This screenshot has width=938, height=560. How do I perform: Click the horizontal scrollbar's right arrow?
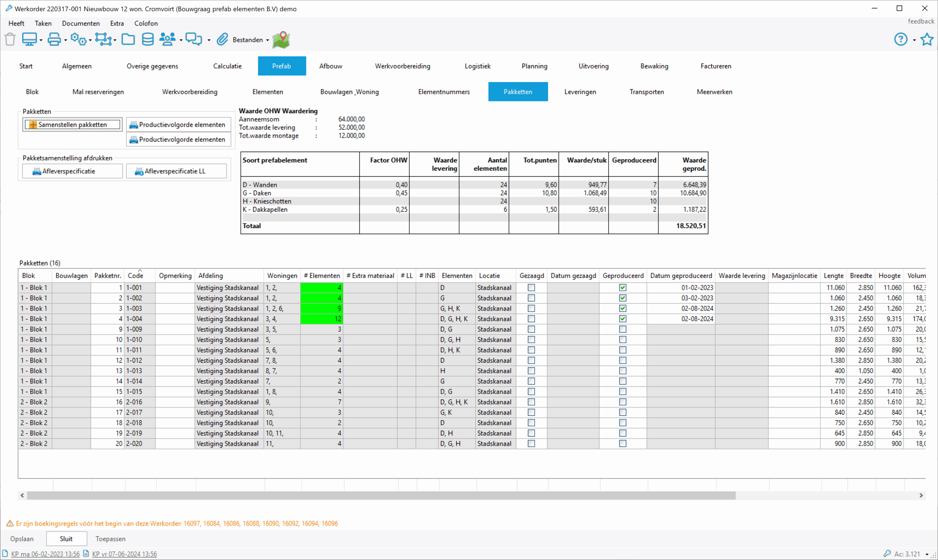point(921,496)
